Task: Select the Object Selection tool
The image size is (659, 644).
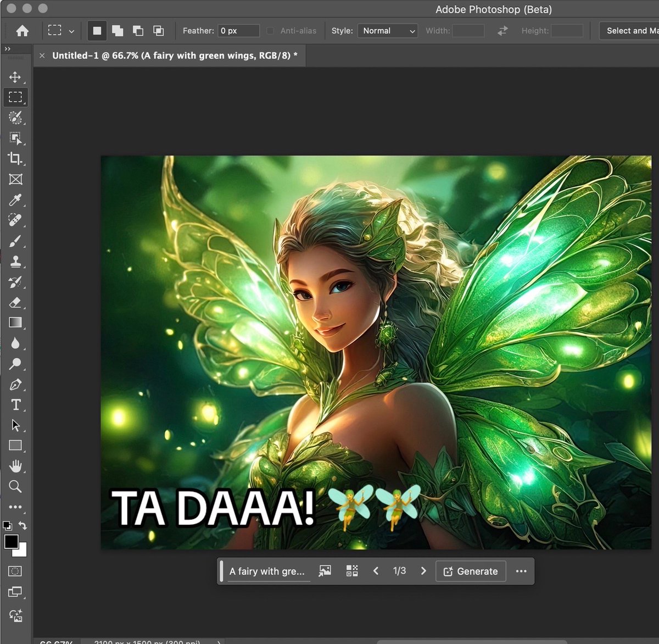Action: [x=15, y=138]
